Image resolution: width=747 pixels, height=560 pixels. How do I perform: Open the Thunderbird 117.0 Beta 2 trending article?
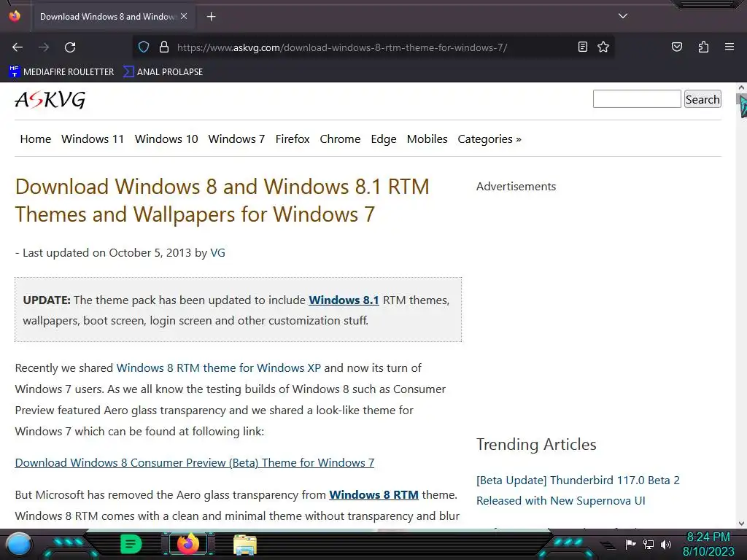[578, 491]
